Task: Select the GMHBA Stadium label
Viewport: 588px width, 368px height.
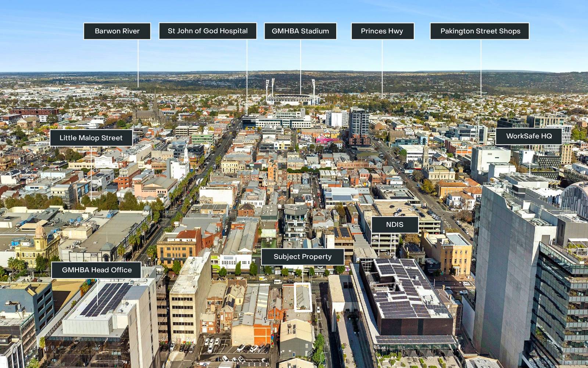Action: 300,31
